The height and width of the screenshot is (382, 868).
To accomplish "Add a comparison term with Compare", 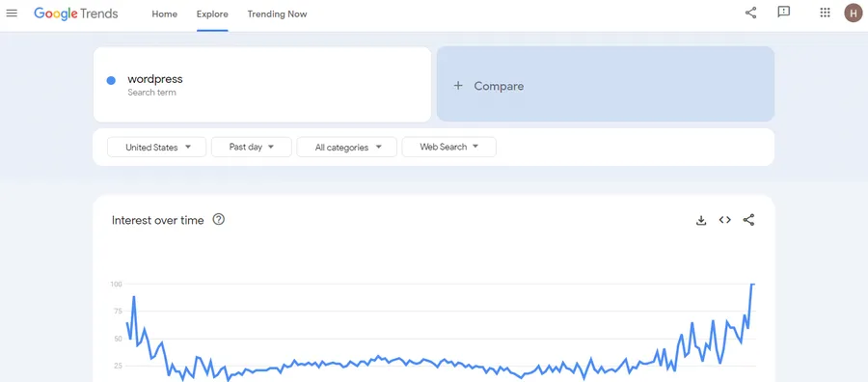I will pos(606,84).
